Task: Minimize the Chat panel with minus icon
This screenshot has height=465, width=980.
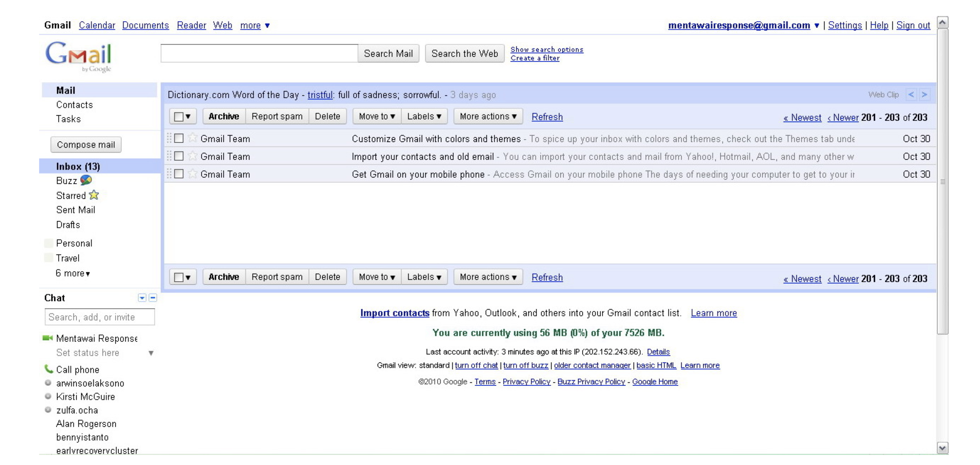Action: pos(153,298)
